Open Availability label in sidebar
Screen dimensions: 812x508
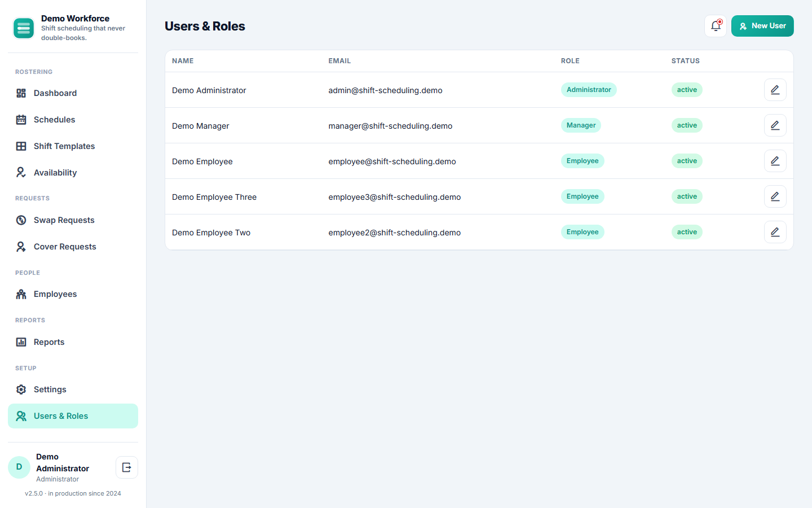point(55,173)
